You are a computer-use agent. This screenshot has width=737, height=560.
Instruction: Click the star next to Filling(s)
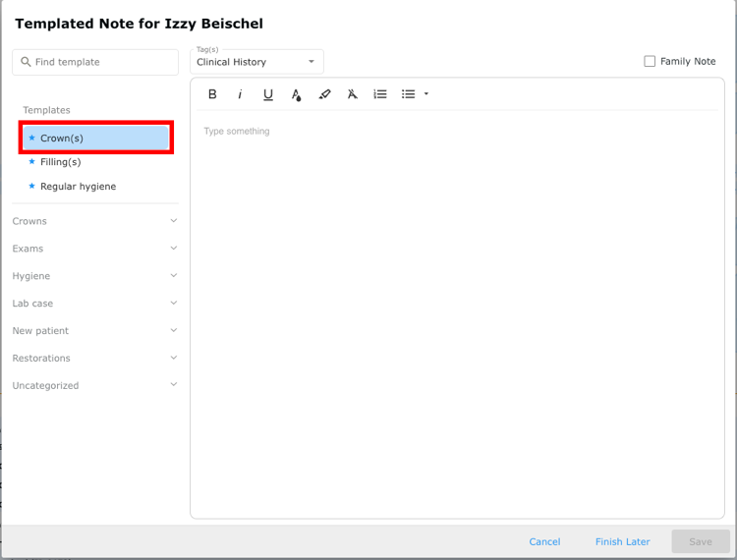coord(32,161)
